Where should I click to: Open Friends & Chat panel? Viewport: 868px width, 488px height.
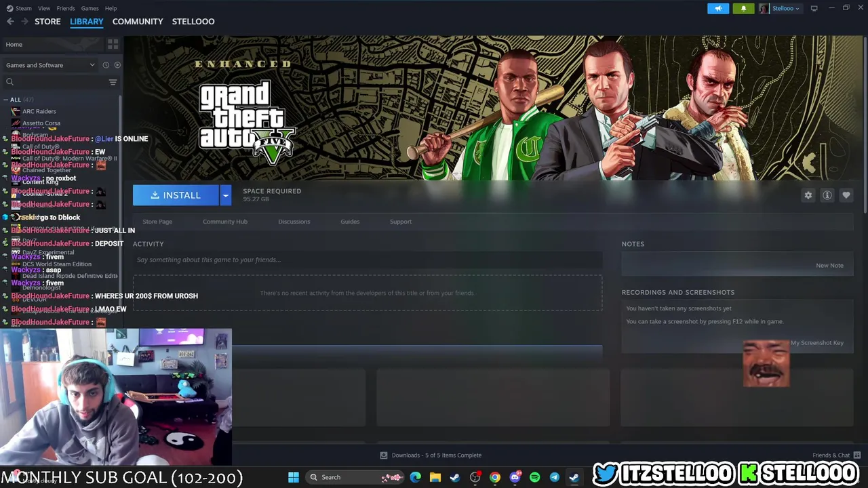point(837,455)
